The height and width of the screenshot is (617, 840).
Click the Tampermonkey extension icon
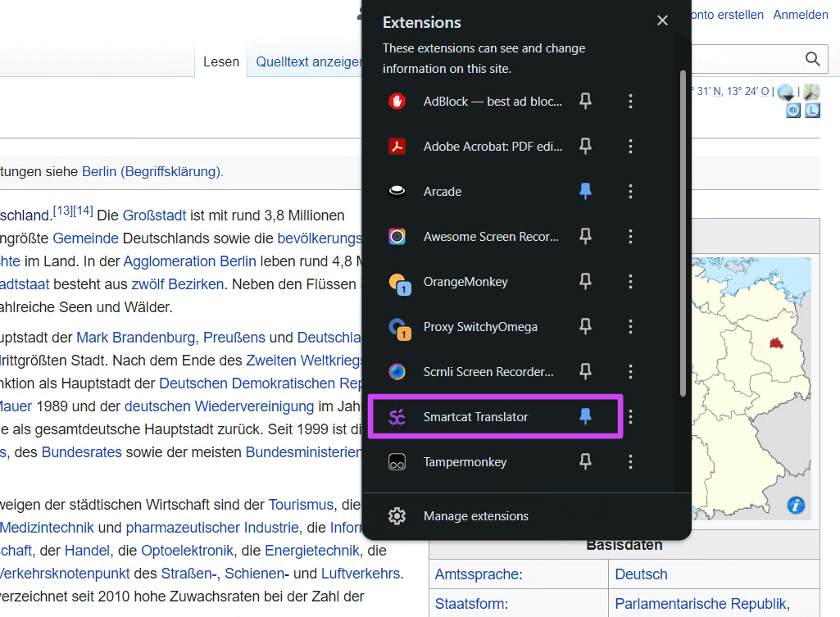point(397,461)
